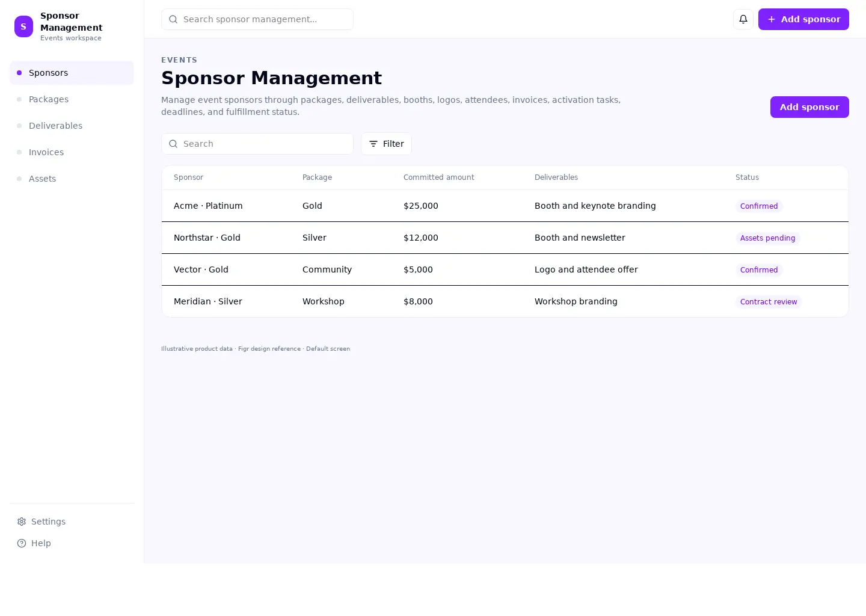Viewport: 866px width, 616px height.
Task: Click the $25,000 committed amount
Action: point(421,206)
